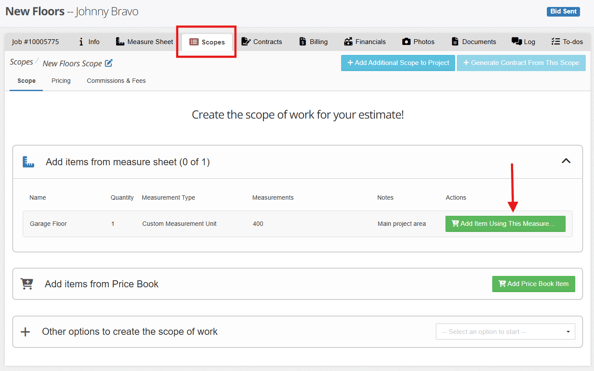Open the Financials tab
Viewport: 594px width, 371px height.
(365, 42)
